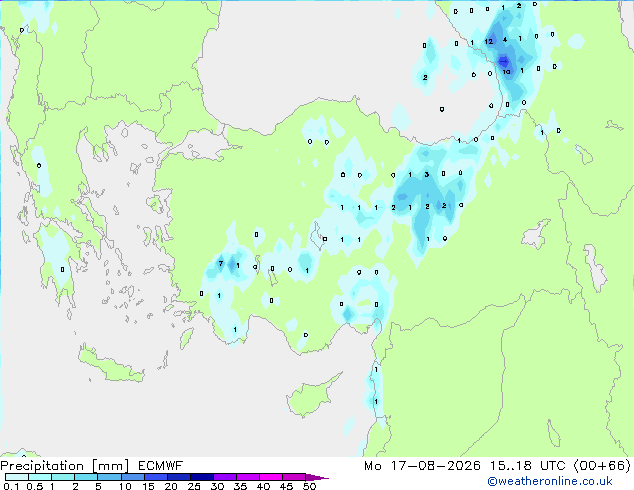Select the 45–50 mm legend swatch

pos(294,477)
